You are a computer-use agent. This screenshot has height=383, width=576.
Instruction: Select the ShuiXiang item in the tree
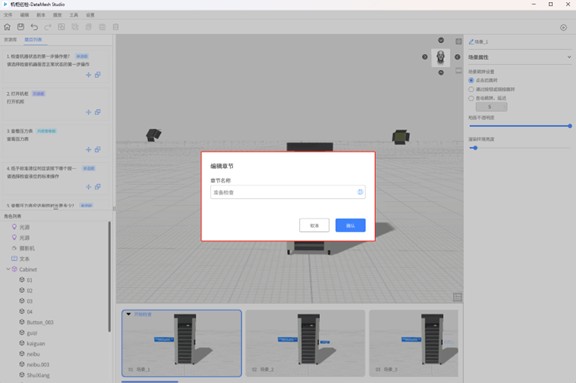(x=55, y=375)
